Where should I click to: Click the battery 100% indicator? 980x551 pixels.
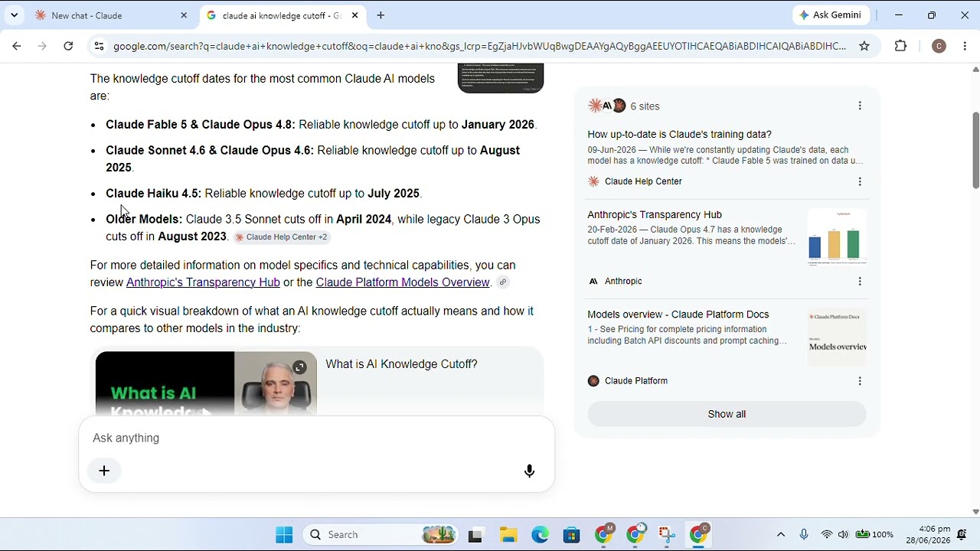874,535
